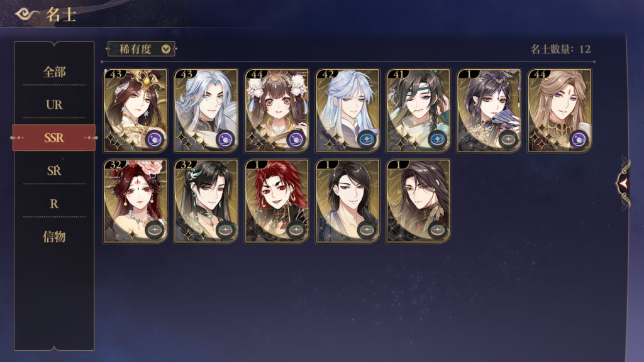Click blue emblem on level 41 card
644x362 pixels.
click(438, 140)
